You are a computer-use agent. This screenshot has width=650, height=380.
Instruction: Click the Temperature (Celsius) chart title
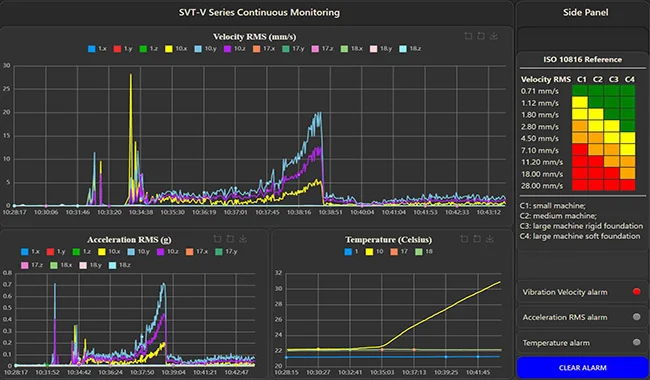[x=388, y=240]
